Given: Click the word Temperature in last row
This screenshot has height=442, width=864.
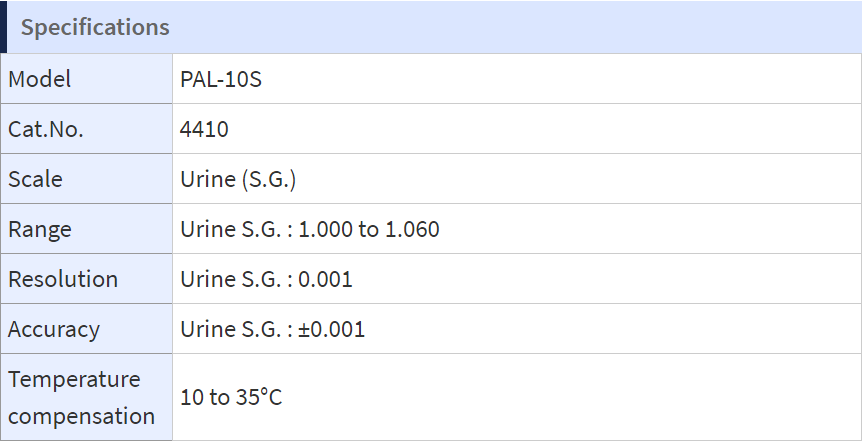Looking at the screenshot, I should coord(74,379).
